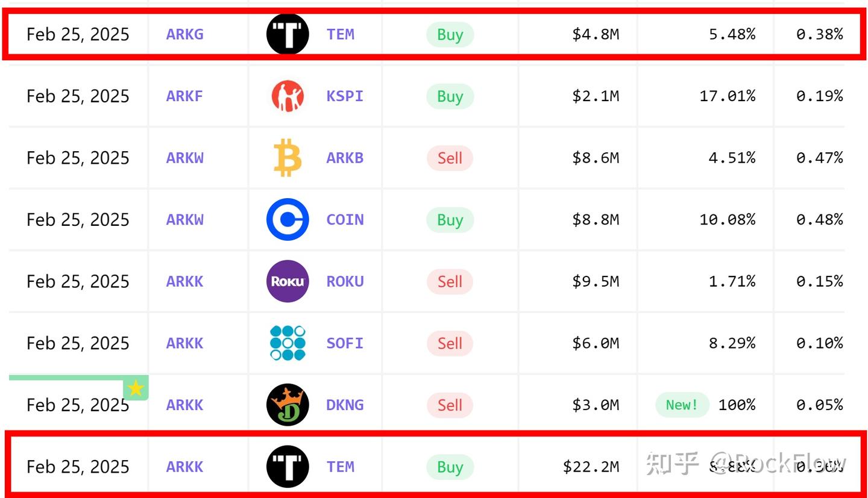868x498 pixels.
Task: Open the KSPI ticker link
Action: (345, 96)
